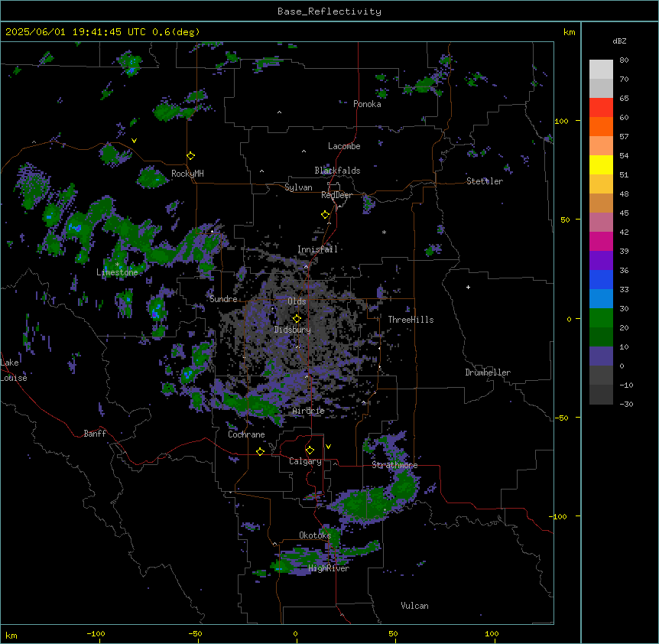
Task: Click the light orange 54-57 dBZ legend swatch
Action: 601,145
